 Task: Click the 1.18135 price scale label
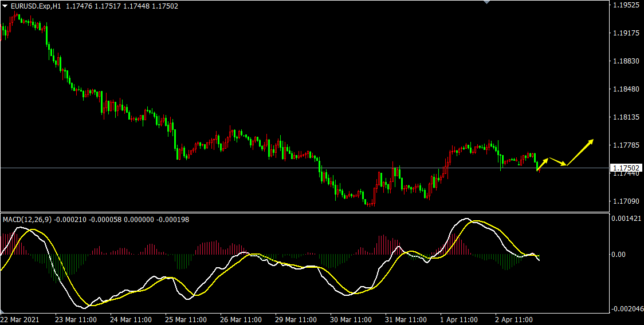(x=626, y=118)
